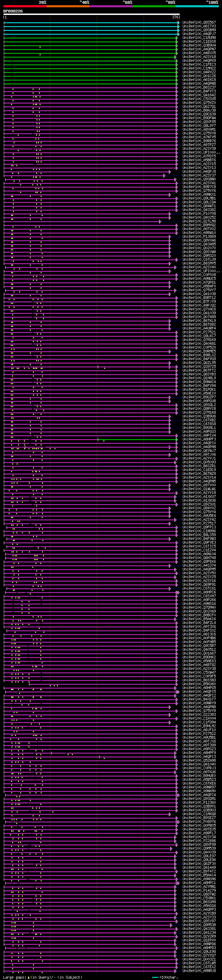222x980 pixels.
Task: Click label UniRef100_B9R7C8
Action: (199, 187)
